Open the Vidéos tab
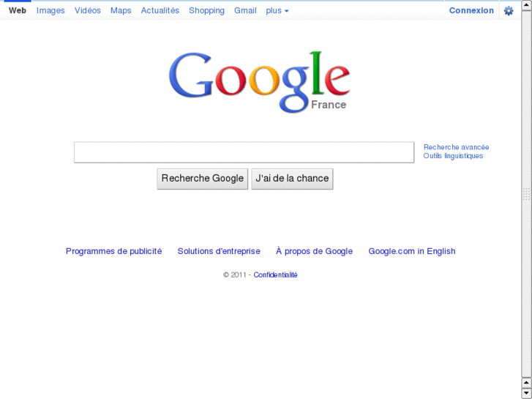 point(88,10)
